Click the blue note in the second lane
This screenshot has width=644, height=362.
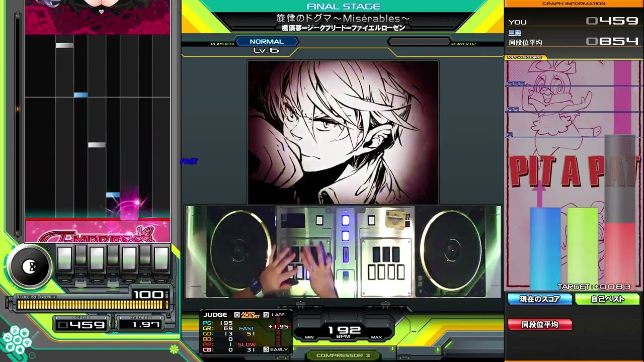(x=80, y=95)
